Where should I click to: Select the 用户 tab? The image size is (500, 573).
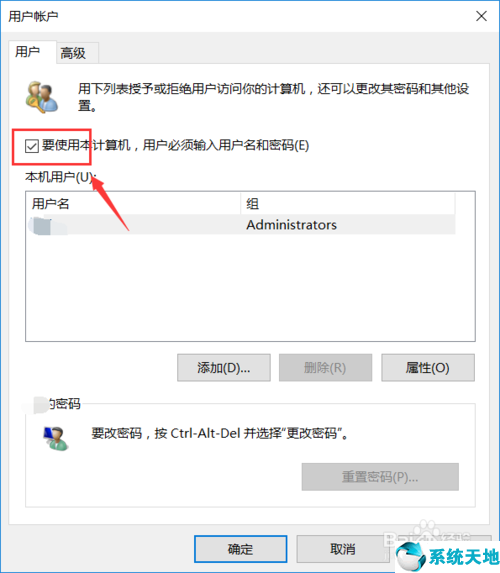[28, 52]
